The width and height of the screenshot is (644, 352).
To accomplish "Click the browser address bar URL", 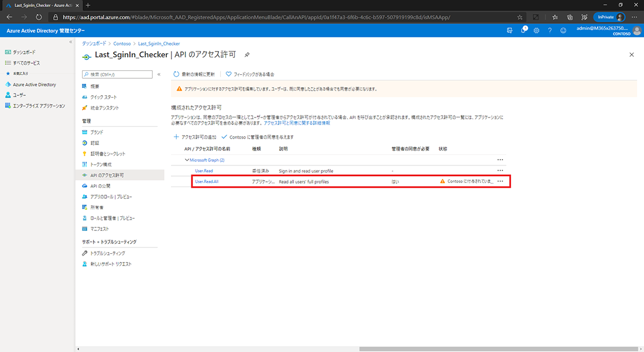I will pyautogui.click(x=256, y=17).
